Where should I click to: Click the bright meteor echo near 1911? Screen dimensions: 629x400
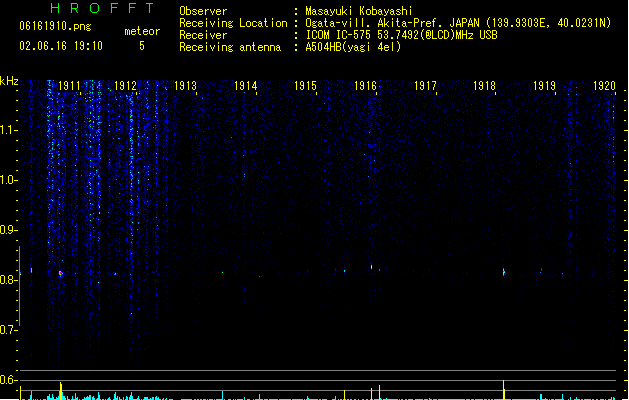click(x=61, y=274)
